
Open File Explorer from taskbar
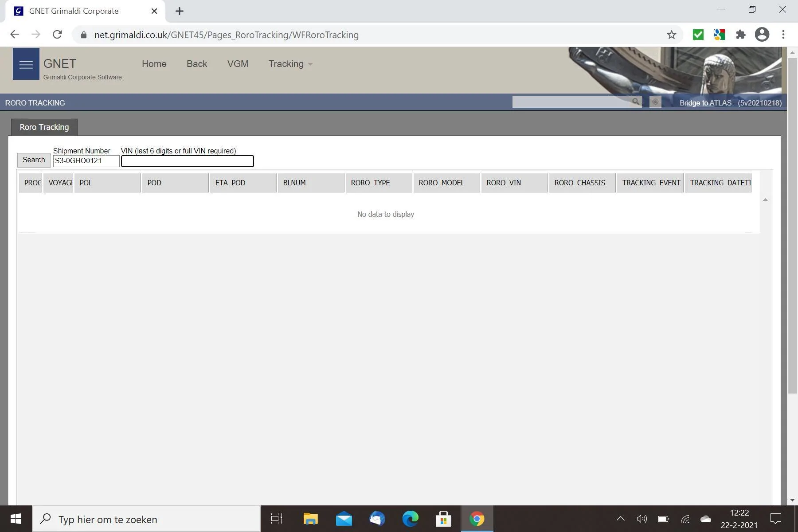coord(310,519)
